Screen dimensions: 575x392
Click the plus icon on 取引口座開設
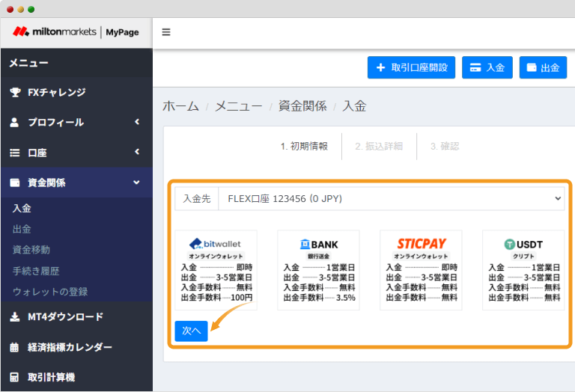[x=380, y=67]
